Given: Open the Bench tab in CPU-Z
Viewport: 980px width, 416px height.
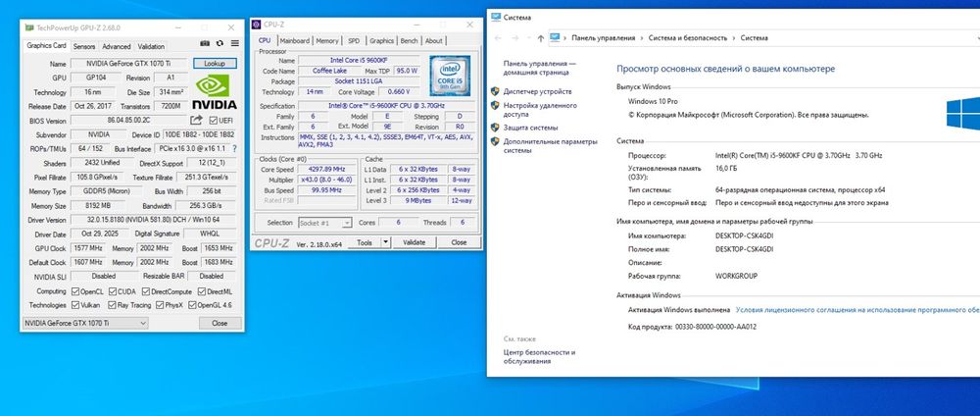Looking at the screenshot, I should (409, 40).
